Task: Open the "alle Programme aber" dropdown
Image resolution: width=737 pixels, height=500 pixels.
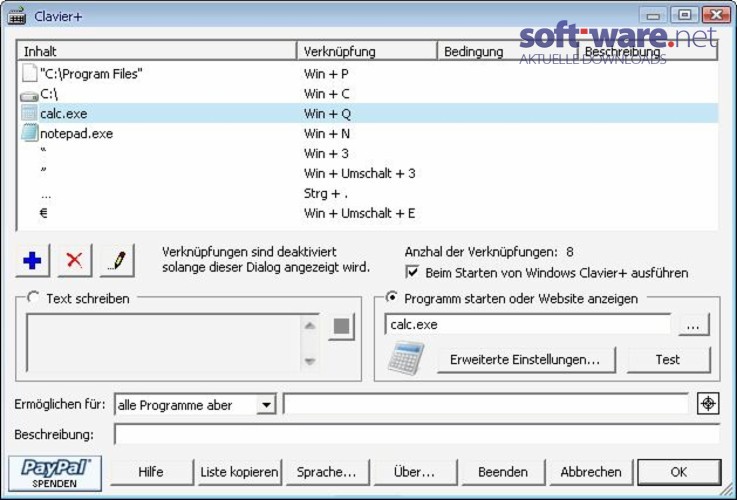Action: [266, 405]
